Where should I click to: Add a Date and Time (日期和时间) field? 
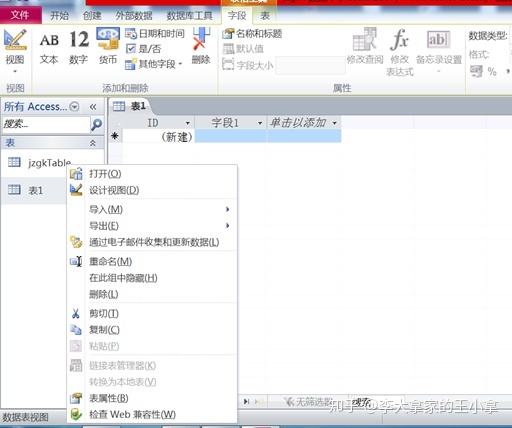point(155,33)
